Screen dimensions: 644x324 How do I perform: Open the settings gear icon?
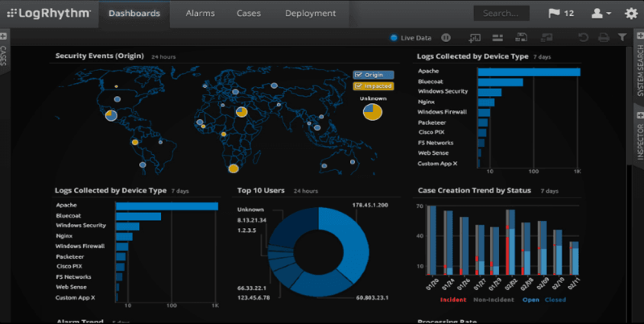point(631,13)
